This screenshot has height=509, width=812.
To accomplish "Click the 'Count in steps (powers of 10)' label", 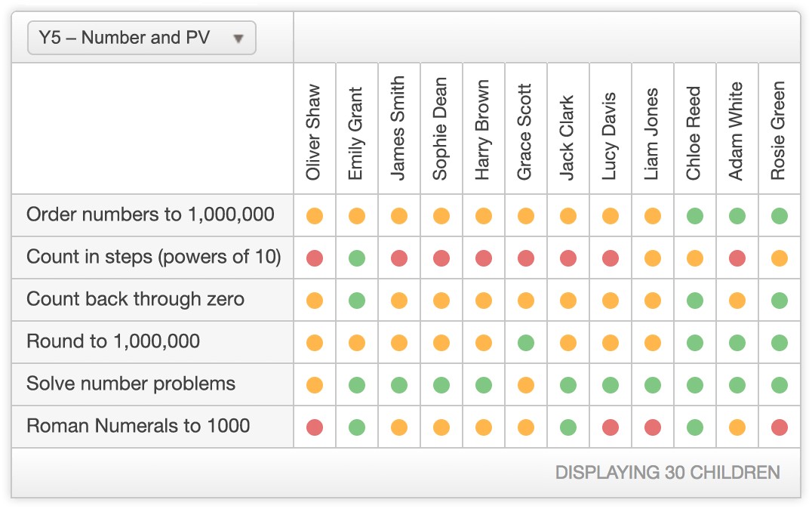I will click(x=154, y=257).
